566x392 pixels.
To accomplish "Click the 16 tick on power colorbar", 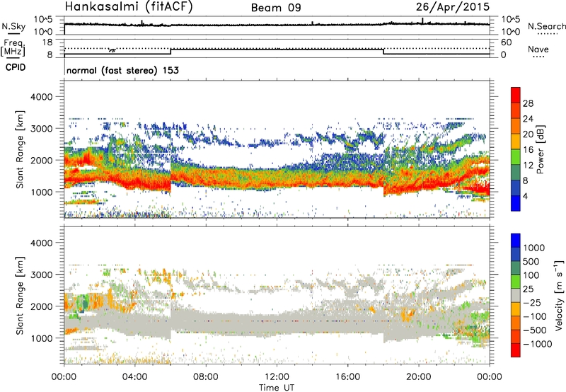I will 528,150.
